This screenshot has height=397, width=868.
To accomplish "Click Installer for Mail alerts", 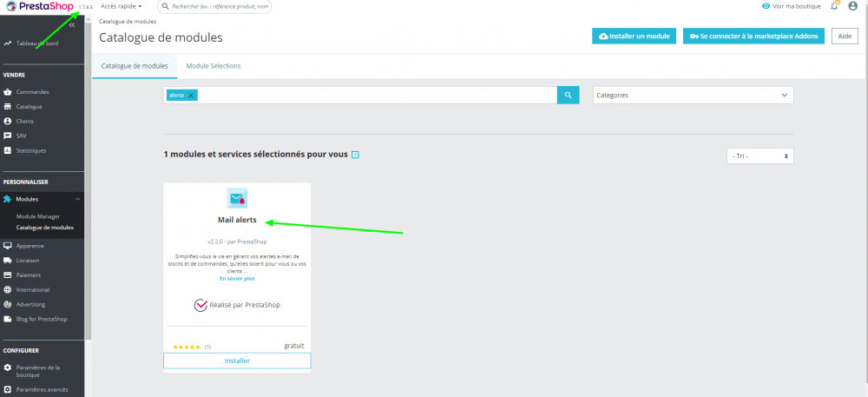I will [x=237, y=361].
